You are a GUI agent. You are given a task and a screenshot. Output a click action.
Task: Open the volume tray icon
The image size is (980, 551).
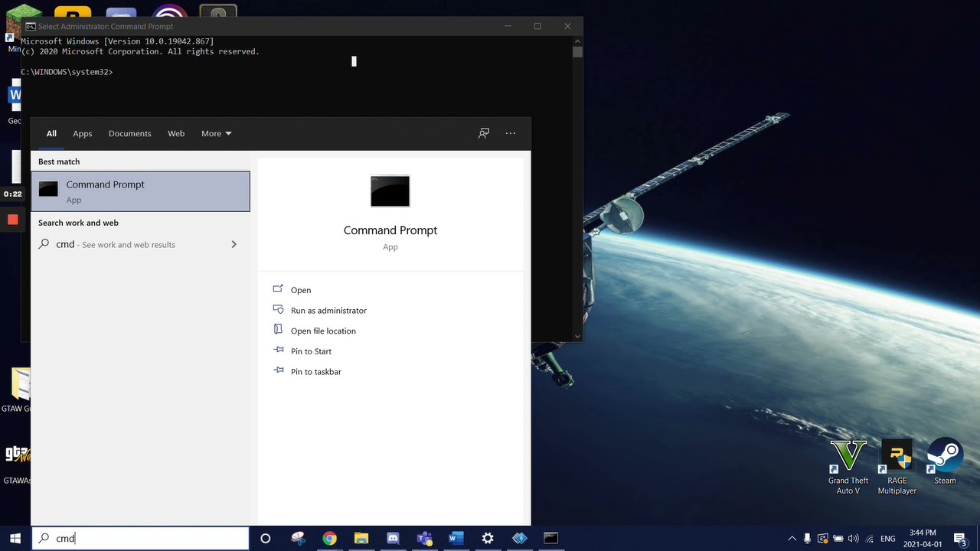(854, 539)
